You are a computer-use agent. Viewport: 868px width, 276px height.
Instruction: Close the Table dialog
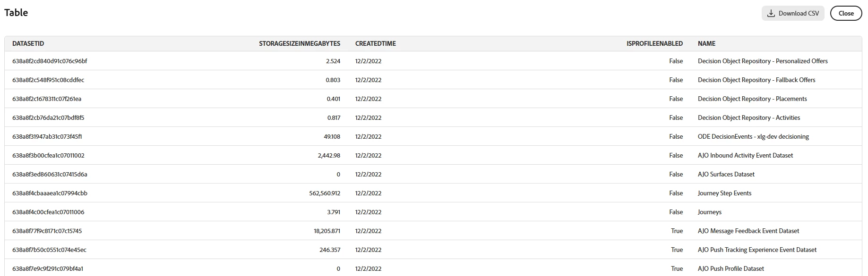[x=846, y=13]
